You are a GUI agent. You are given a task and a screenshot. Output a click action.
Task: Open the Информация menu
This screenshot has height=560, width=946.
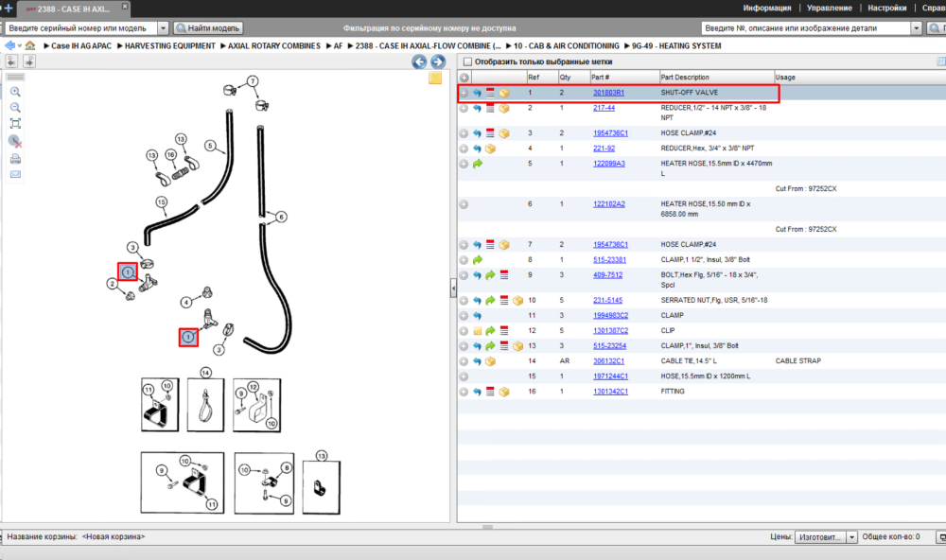(x=767, y=8)
